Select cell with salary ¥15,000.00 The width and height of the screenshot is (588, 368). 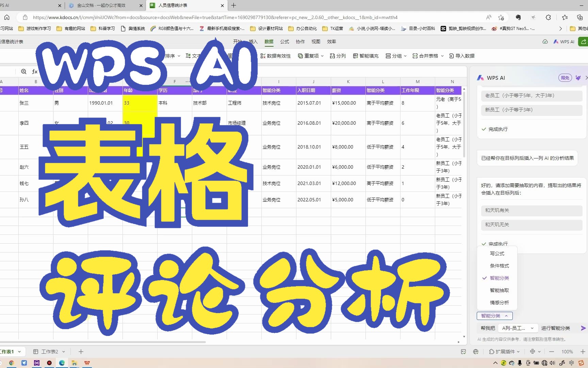pos(348,103)
